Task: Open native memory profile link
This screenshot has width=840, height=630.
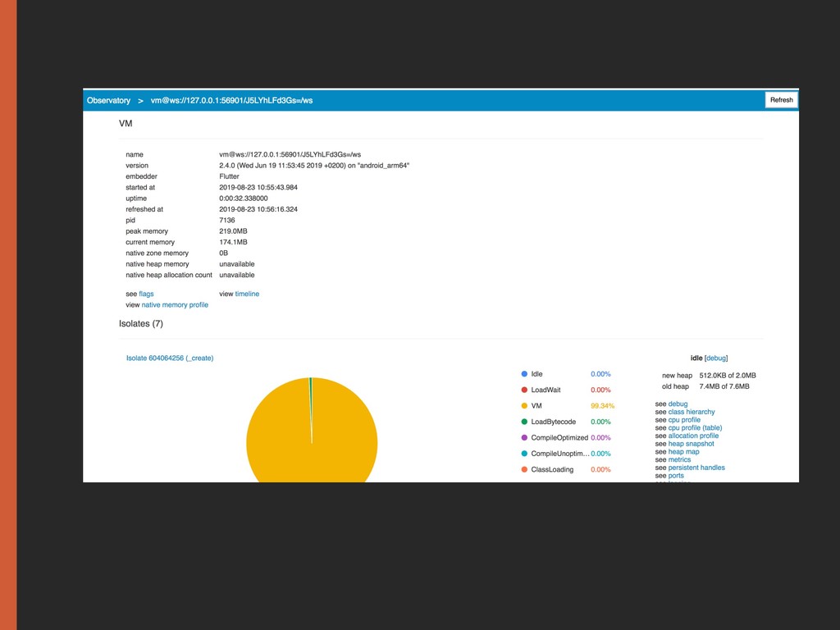Action: click(175, 305)
